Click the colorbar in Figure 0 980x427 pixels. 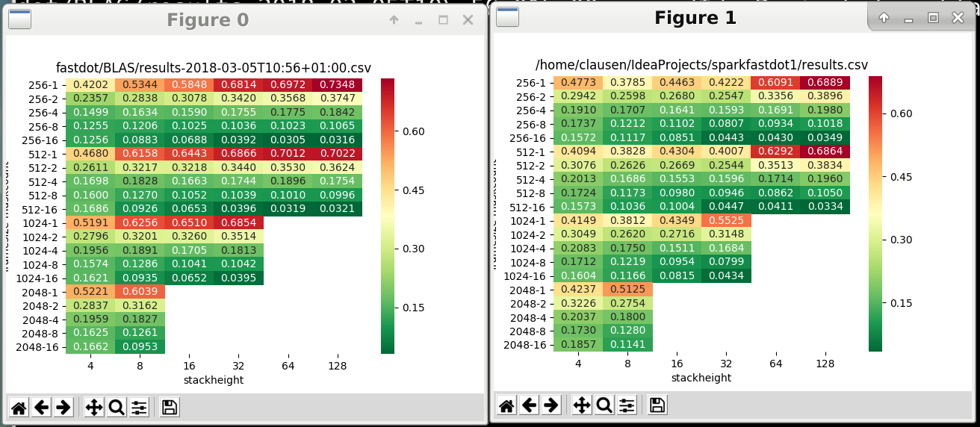(x=388, y=216)
